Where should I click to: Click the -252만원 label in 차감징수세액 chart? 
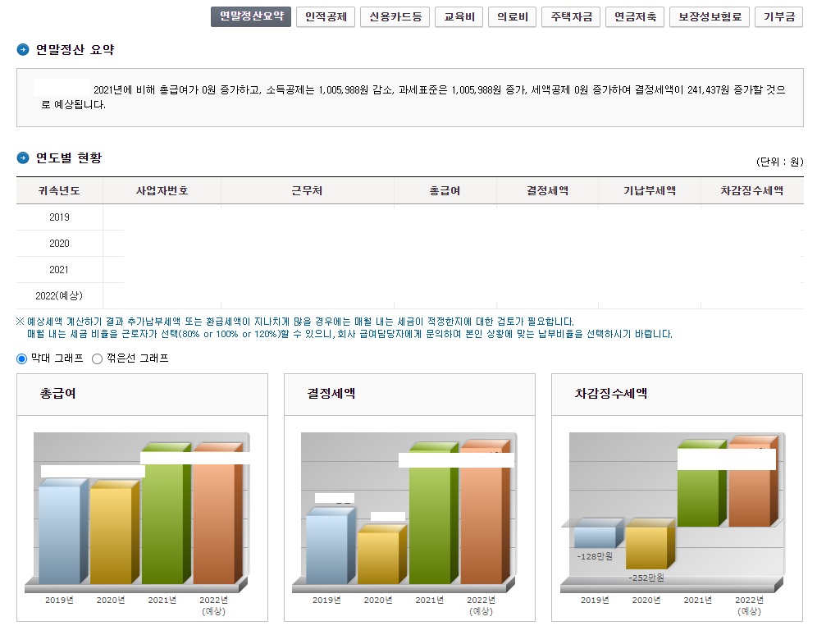coord(646,578)
